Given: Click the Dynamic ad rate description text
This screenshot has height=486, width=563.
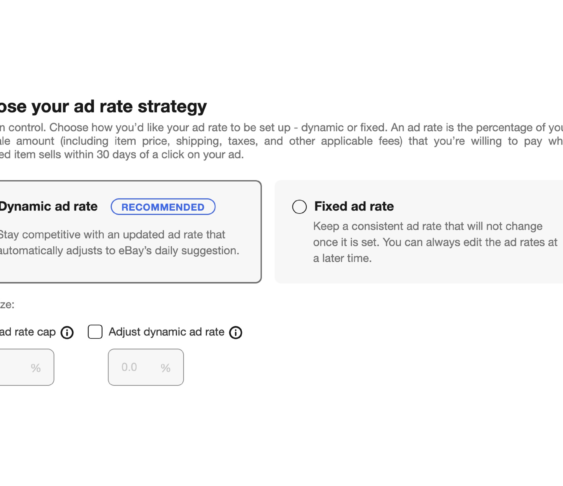Looking at the screenshot, I should (x=119, y=243).
